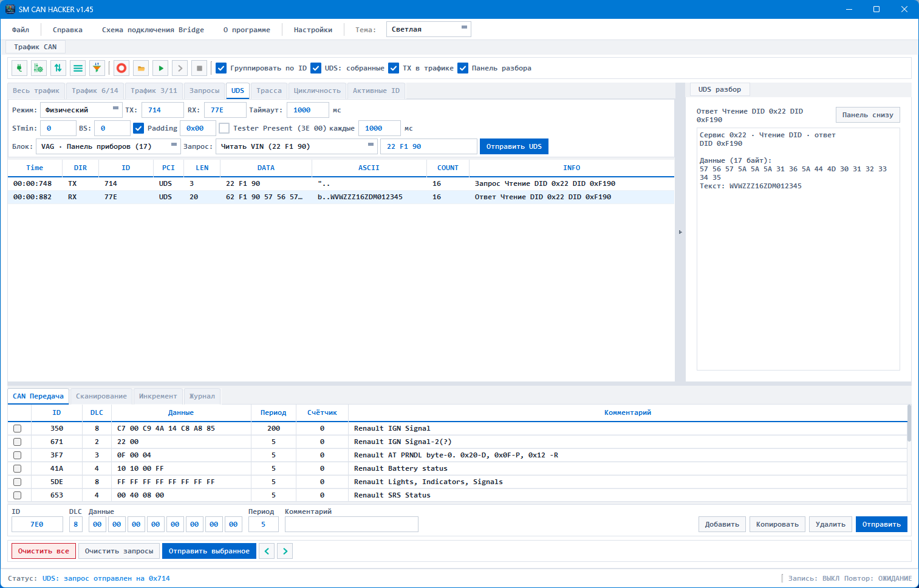Viewport: 919px width, 588px height.
Task: Click the Добавить button
Action: click(x=722, y=524)
